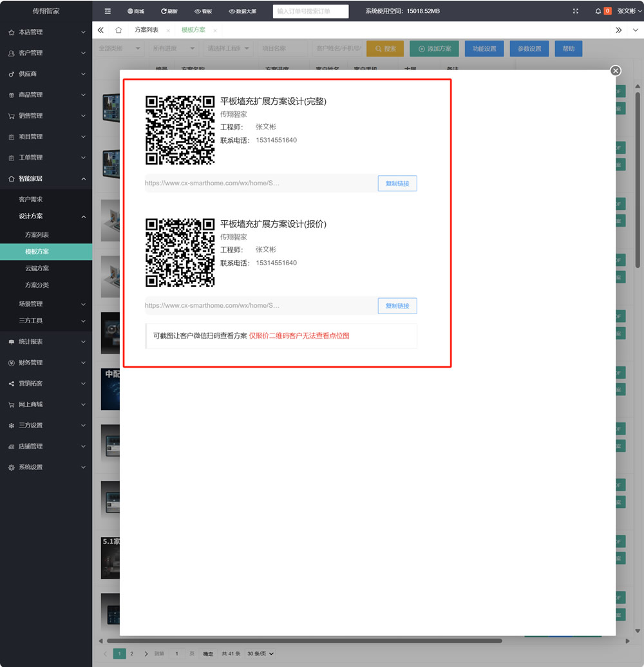The height and width of the screenshot is (667, 644).
Task: Click the 供应商 icon in the sidebar
Action: 12,74
